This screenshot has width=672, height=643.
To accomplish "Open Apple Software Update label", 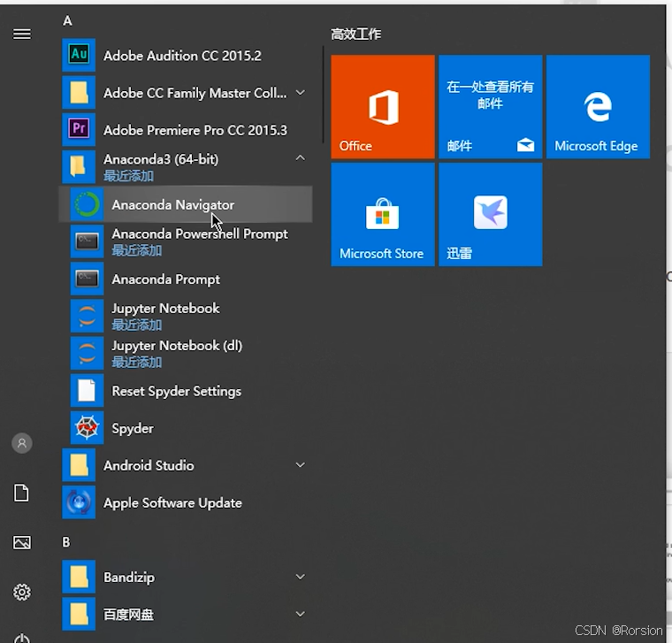I will pyautogui.click(x=172, y=503).
